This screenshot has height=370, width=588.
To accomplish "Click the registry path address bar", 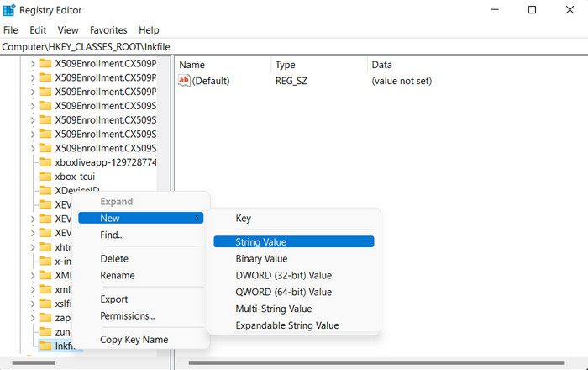I will (x=294, y=47).
